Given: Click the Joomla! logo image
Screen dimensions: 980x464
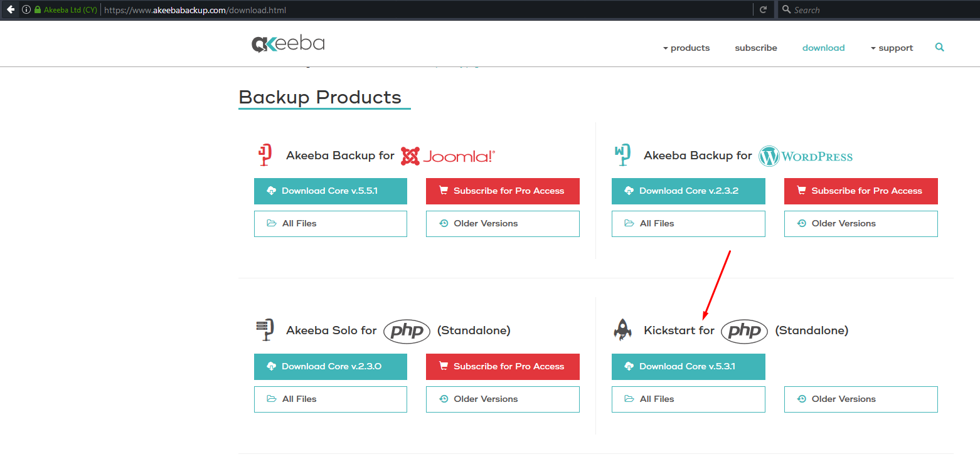Looking at the screenshot, I should 448,156.
